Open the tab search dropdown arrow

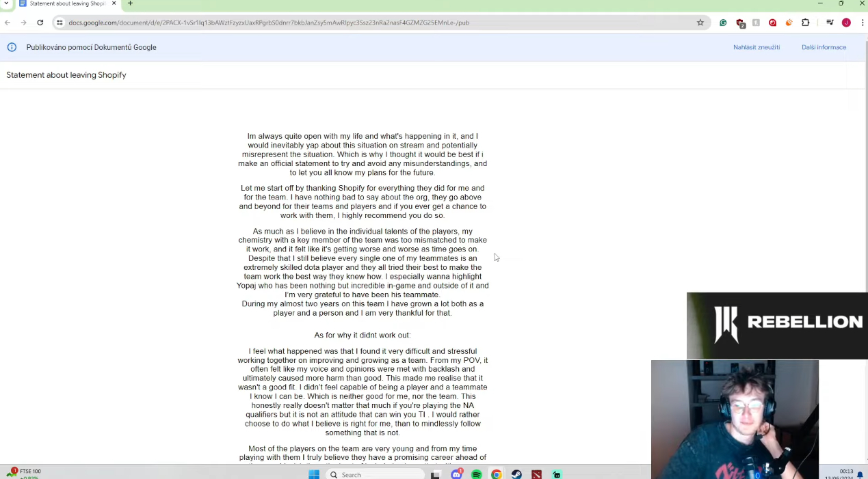point(6,3)
